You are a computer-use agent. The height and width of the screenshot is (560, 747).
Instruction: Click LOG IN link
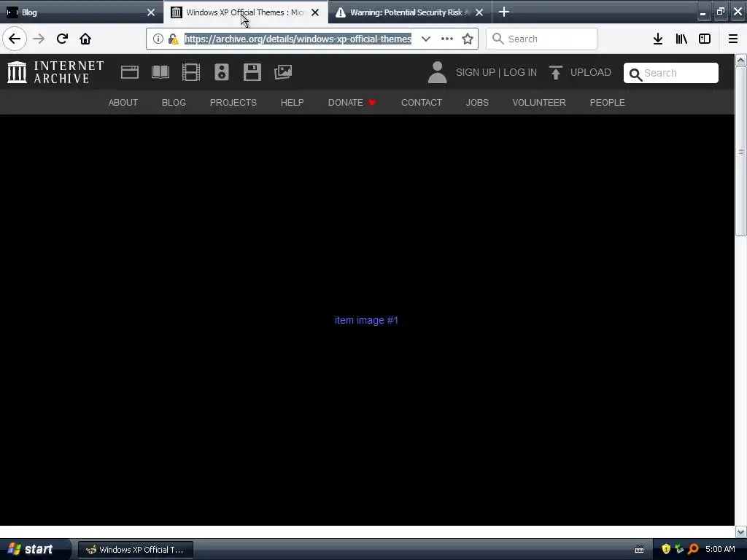pos(520,72)
